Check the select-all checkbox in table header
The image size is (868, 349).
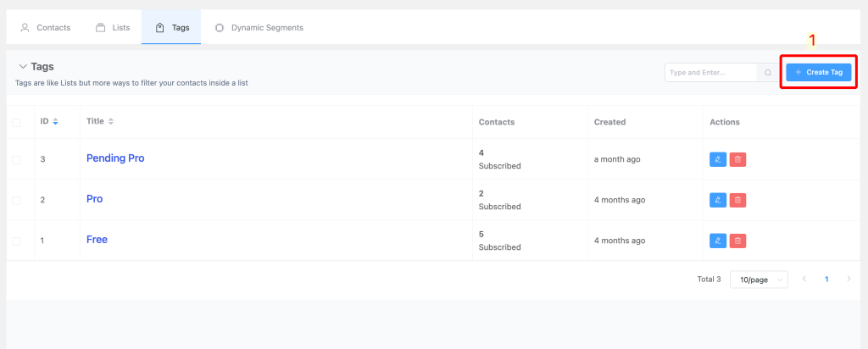pyautogui.click(x=17, y=123)
